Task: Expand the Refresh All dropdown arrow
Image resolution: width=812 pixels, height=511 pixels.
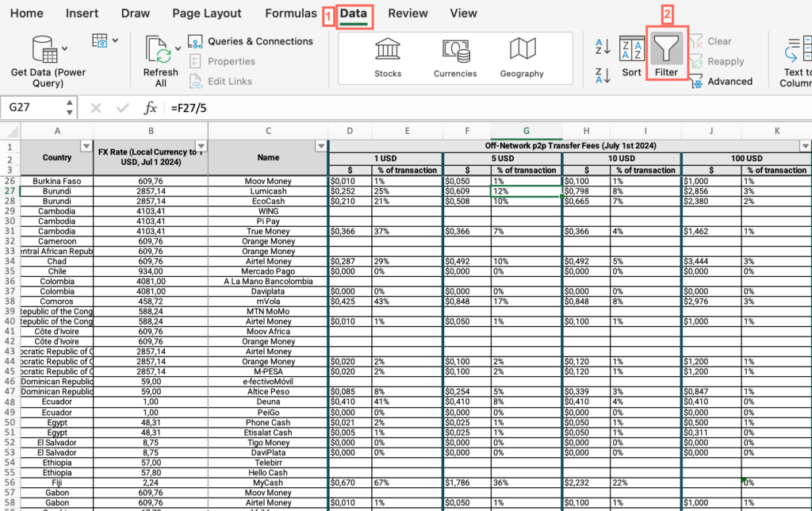Action: (x=178, y=48)
